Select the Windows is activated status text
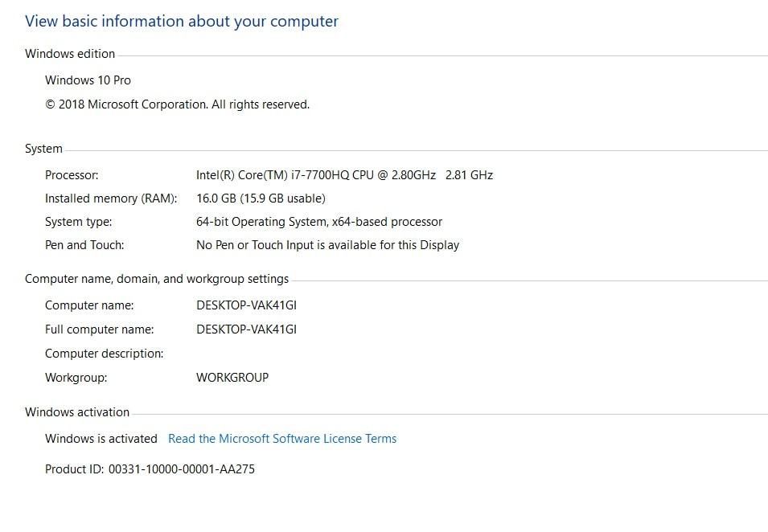This screenshot has height=532, width=768. pos(101,439)
